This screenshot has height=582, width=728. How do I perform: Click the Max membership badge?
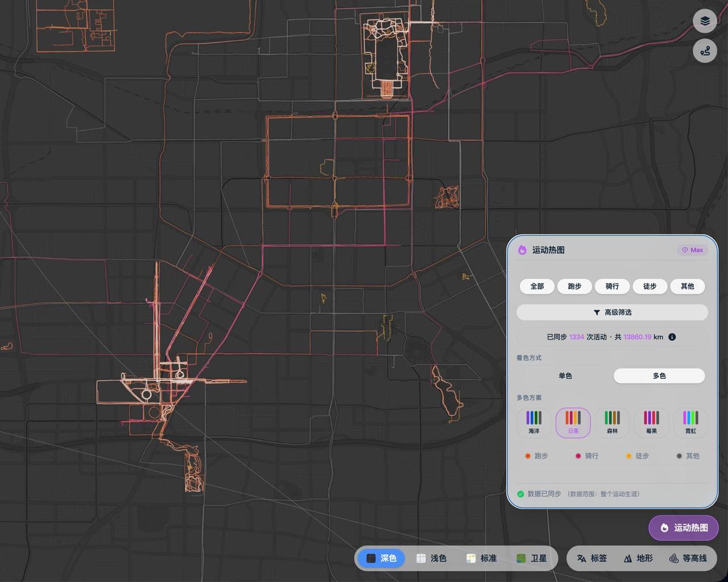pos(692,250)
